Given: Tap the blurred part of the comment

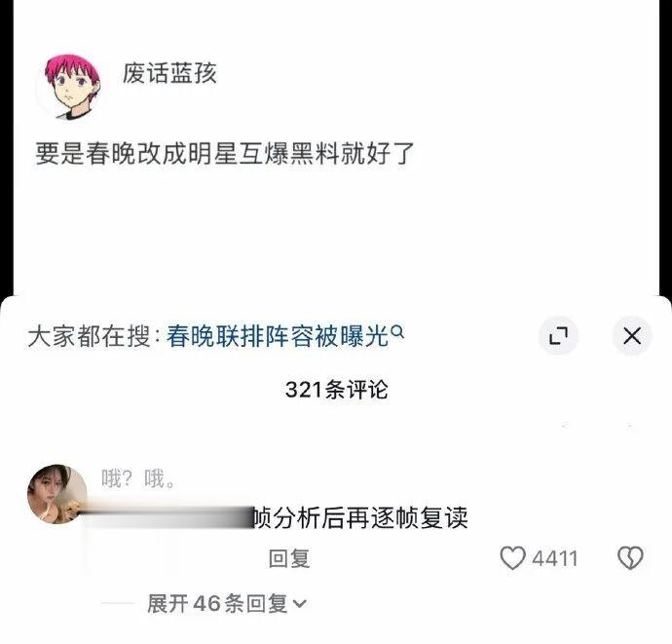Looking at the screenshot, I should pos(168,517).
